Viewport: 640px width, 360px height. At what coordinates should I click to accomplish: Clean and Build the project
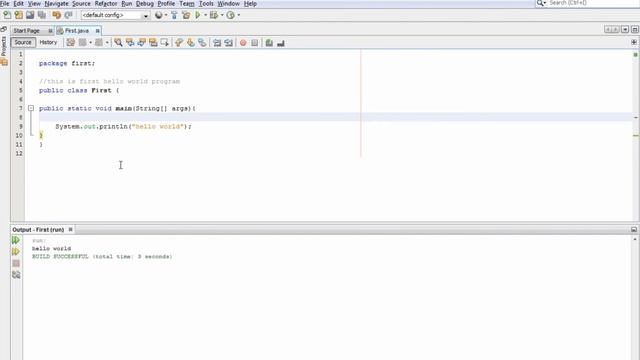click(186, 15)
